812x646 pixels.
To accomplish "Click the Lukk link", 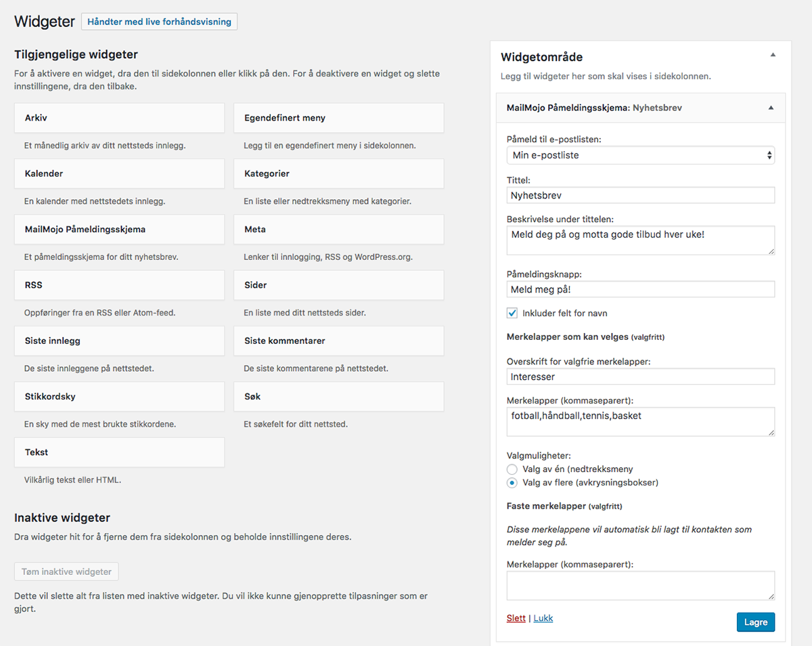I will click(543, 618).
